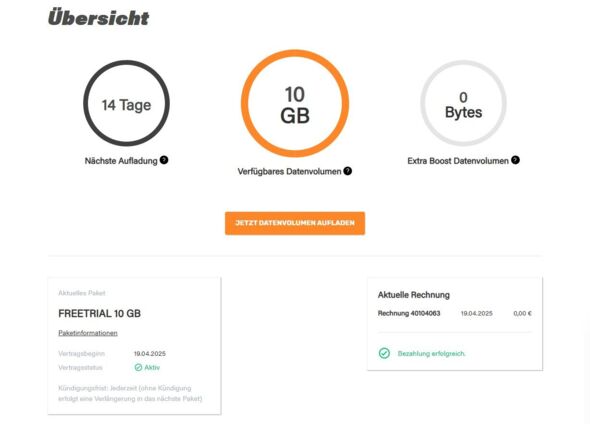Click the green Bezahlung erfolgreich checkmark icon
This screenshot has width=590, height=424.
384,353
